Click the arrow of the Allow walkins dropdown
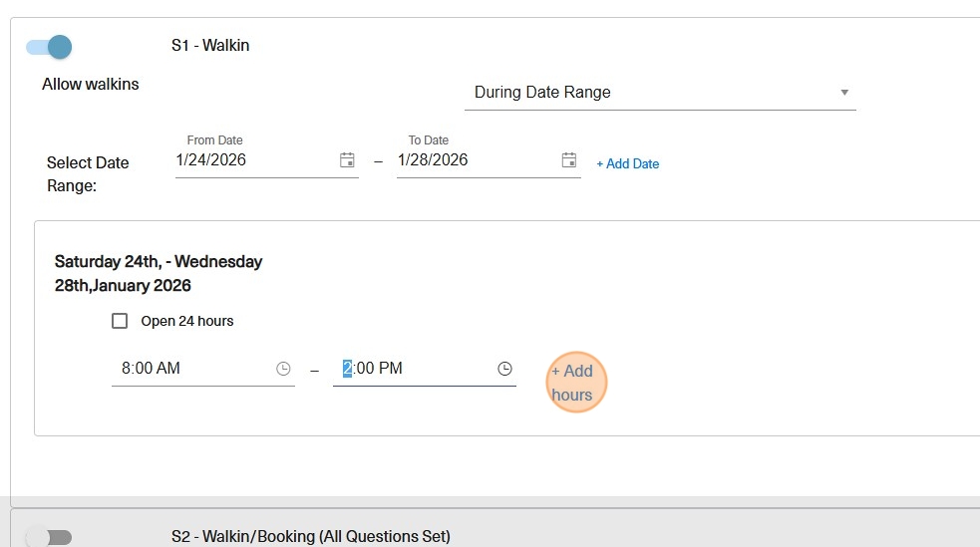 [x=843, y=93]
